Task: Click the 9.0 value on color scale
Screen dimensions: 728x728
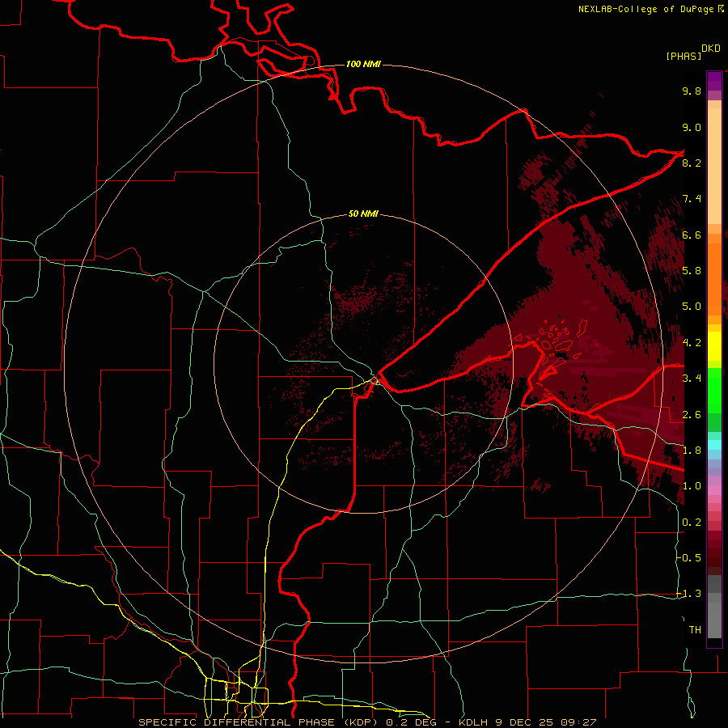Action: pos(692,127)
